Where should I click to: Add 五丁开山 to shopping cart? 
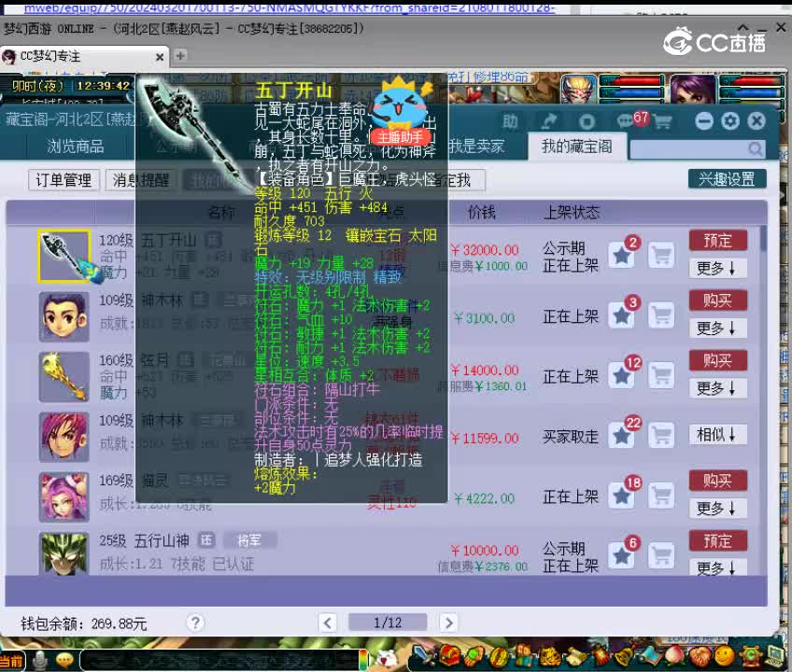click(x=661, y=256)
